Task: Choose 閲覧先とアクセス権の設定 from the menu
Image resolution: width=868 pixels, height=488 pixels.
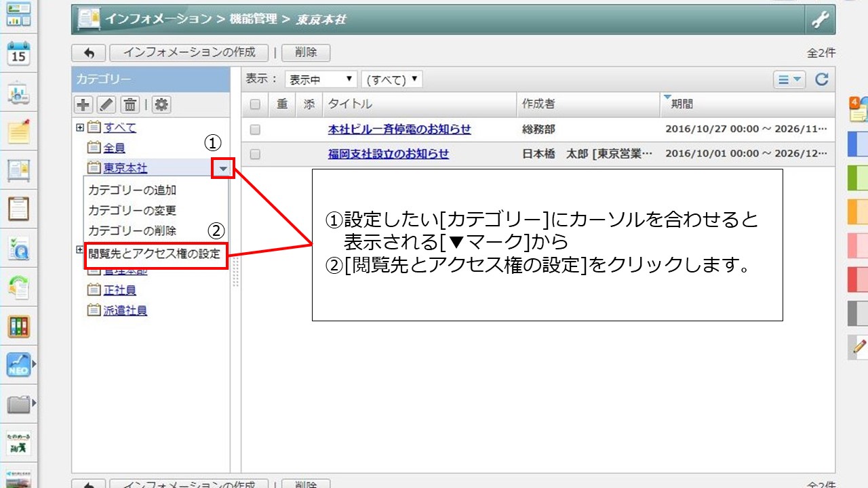Action: point(155,254)
